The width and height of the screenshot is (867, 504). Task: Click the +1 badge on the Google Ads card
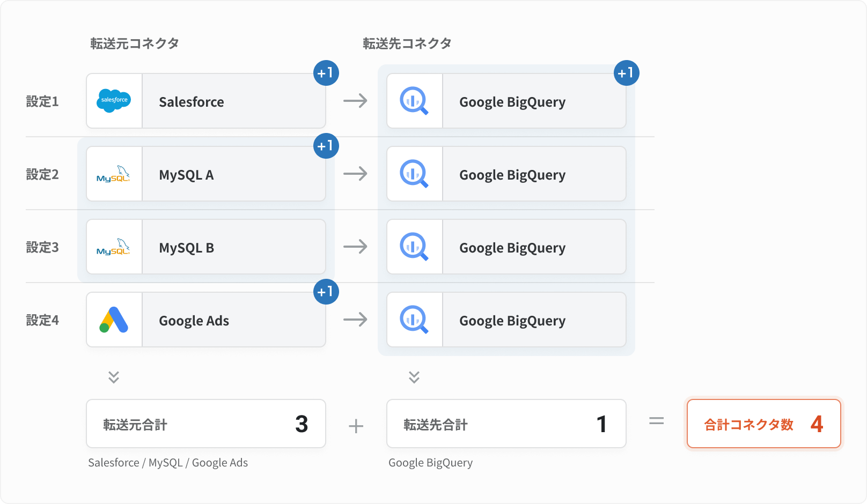pyautogui.click(x=326, y=292)
